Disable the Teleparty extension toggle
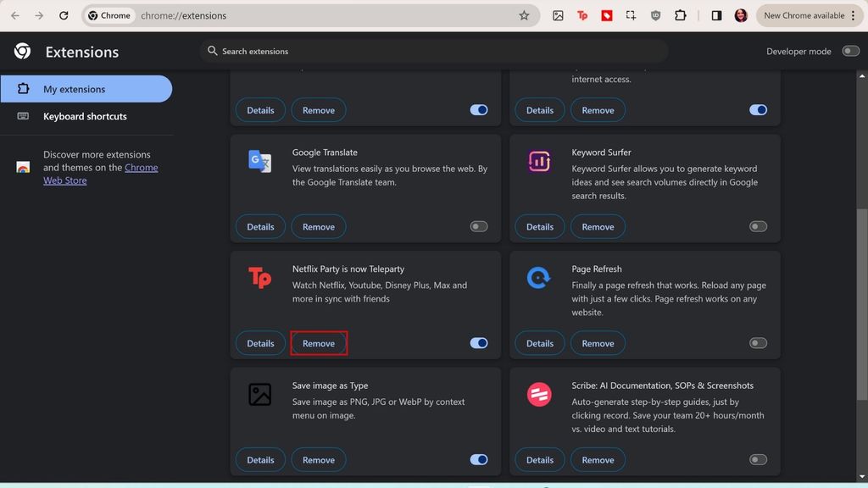Viewport: 868px width, 488px height. (478, 343)
